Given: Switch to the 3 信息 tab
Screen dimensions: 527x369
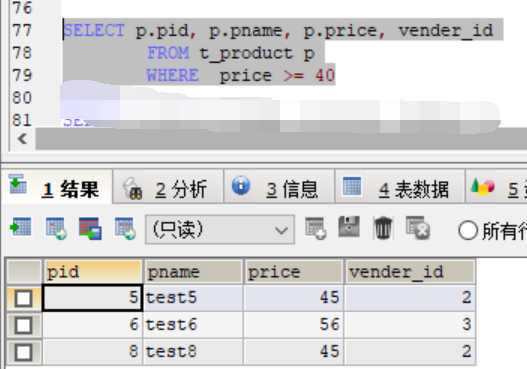Looking at the screenshot, I should pyautogui.click(x=279, y=188).
